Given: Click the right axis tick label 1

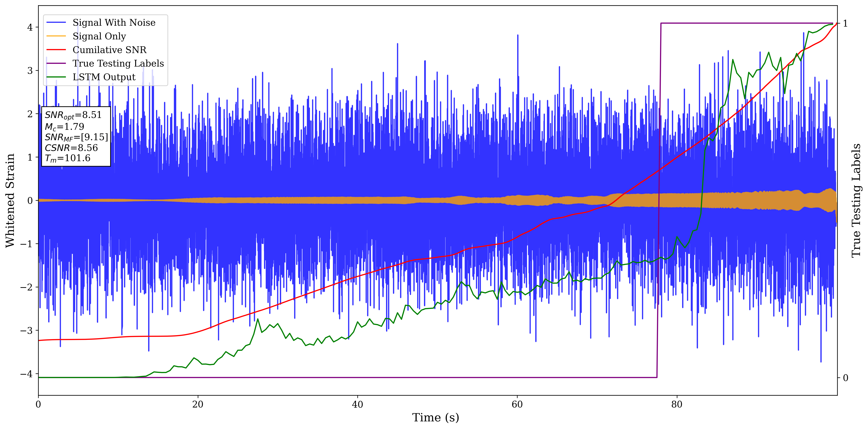Looking at the screenshot, I should click(845, 24).
